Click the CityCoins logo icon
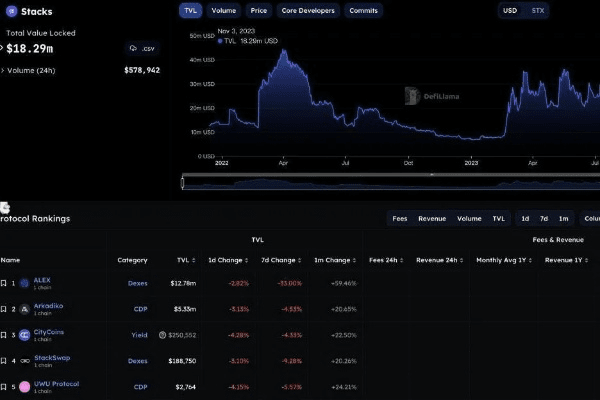The width and height of the screenshot is (600, 400). click(25, 335)
